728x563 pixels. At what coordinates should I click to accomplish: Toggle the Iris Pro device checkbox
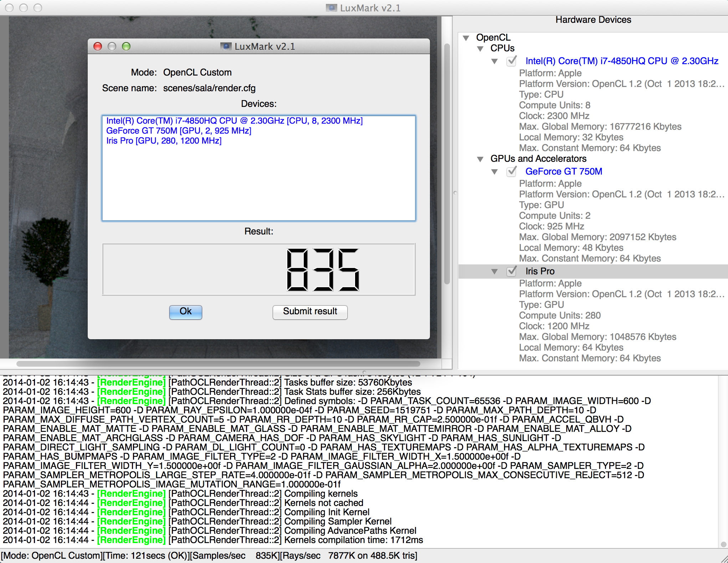pyautogui.click(x=512, y=271)
